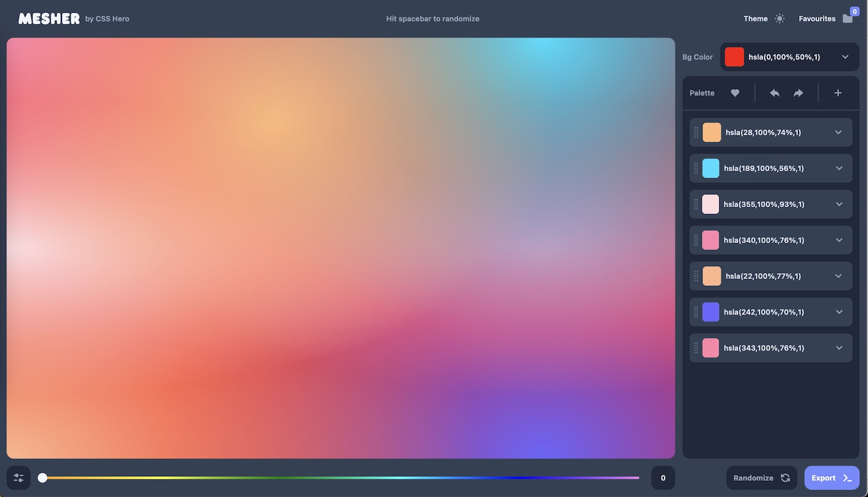Add a new palette color with plus icon
Viewport: 868px width, 497px height.
(838, 93)
